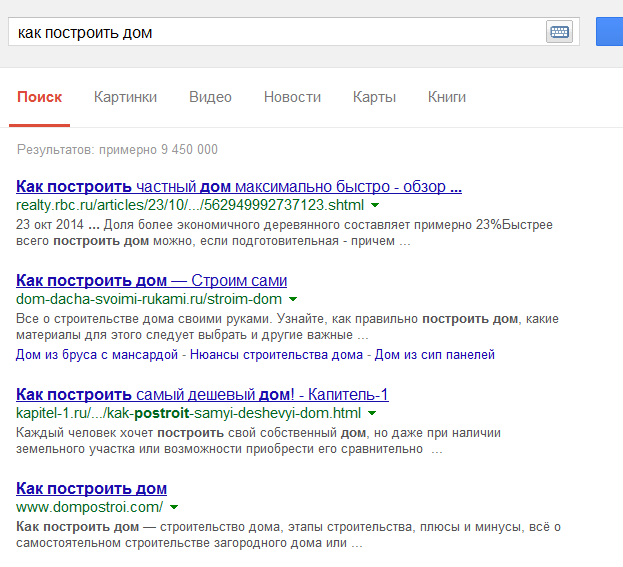Image resolution: width=623 pixels, height=567 pixels.
Task: Open the Новости tab
Action: click(x=292, y=97)
